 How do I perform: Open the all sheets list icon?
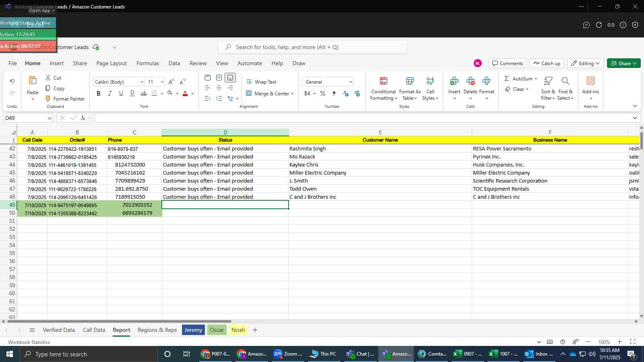[x=32, y=330]
